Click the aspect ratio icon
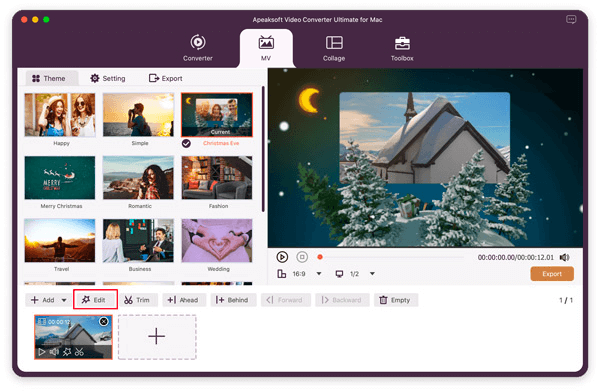Screen dimensions: 600x391 point(282,274)
